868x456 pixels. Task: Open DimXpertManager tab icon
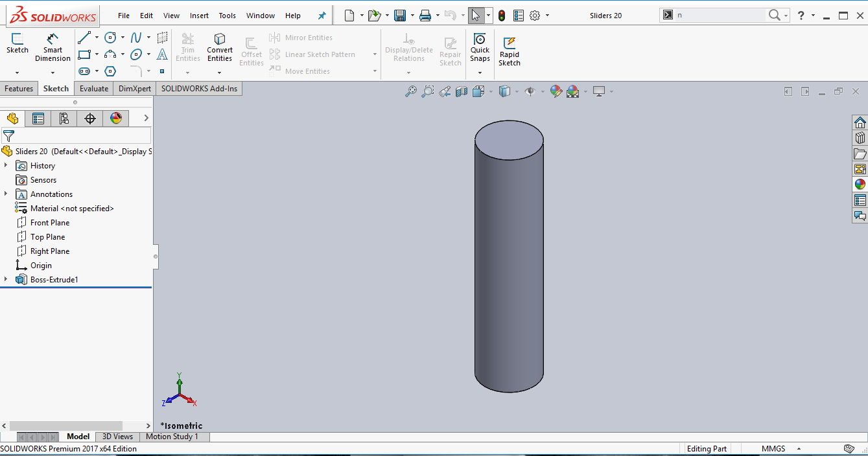point(90,118)
